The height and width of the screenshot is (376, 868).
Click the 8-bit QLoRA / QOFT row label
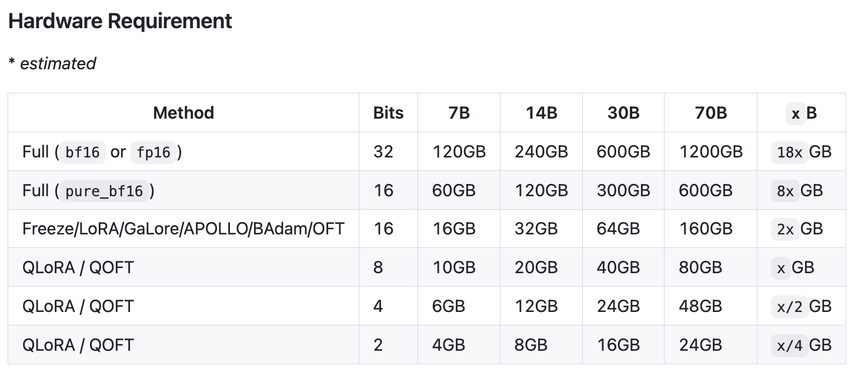[x=78, y=267]
